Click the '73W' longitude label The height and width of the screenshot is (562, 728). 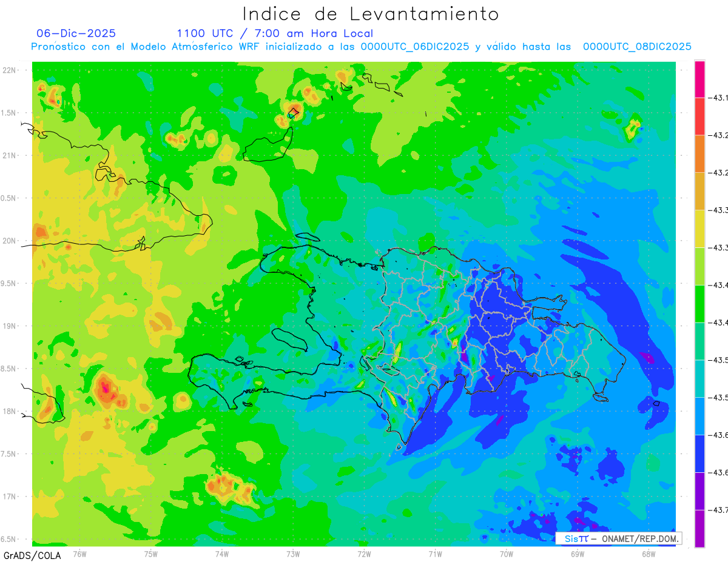coord(293,554)
